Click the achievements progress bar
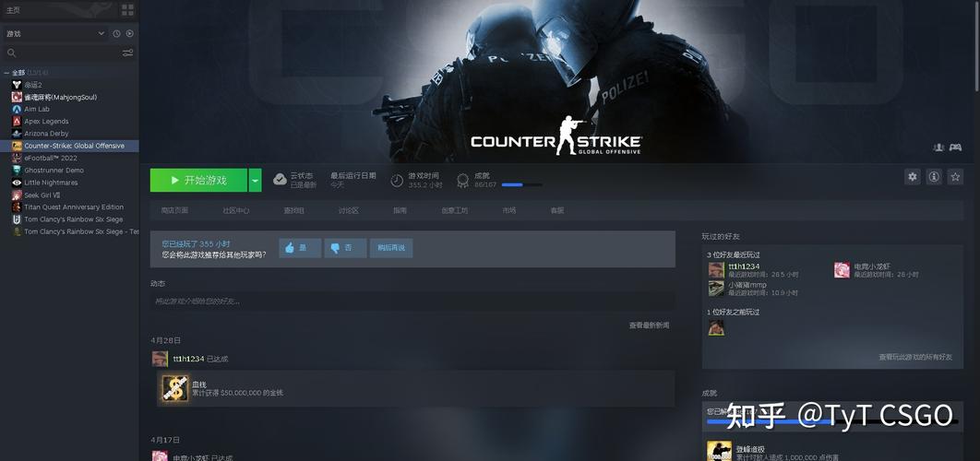The width and height of the screenshot is (980, 461). pyautogui.click(x=522, y=185)
